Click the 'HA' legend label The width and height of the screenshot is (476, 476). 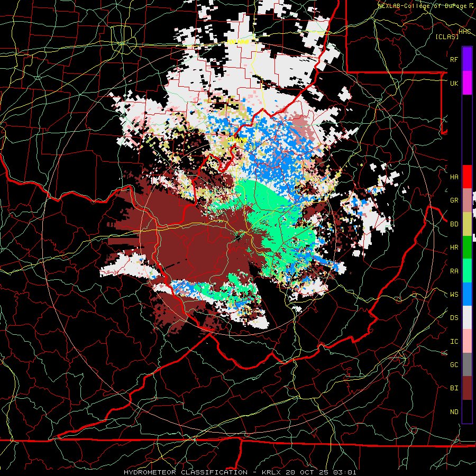click(454, 177)
